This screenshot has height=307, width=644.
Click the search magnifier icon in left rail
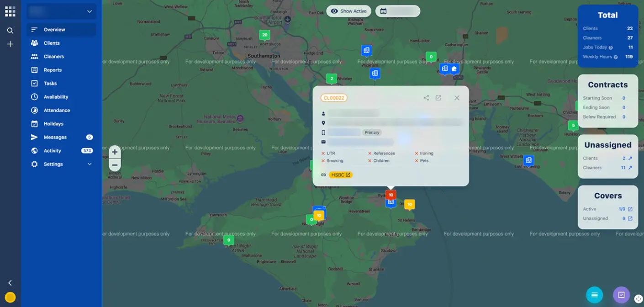[x=10, y=31]
